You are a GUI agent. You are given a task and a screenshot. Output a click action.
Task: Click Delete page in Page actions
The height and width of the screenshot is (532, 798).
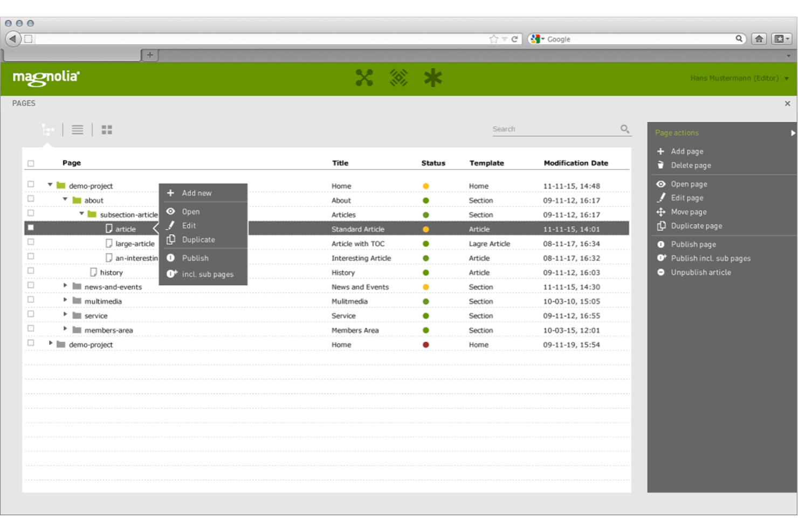(691, 165)
